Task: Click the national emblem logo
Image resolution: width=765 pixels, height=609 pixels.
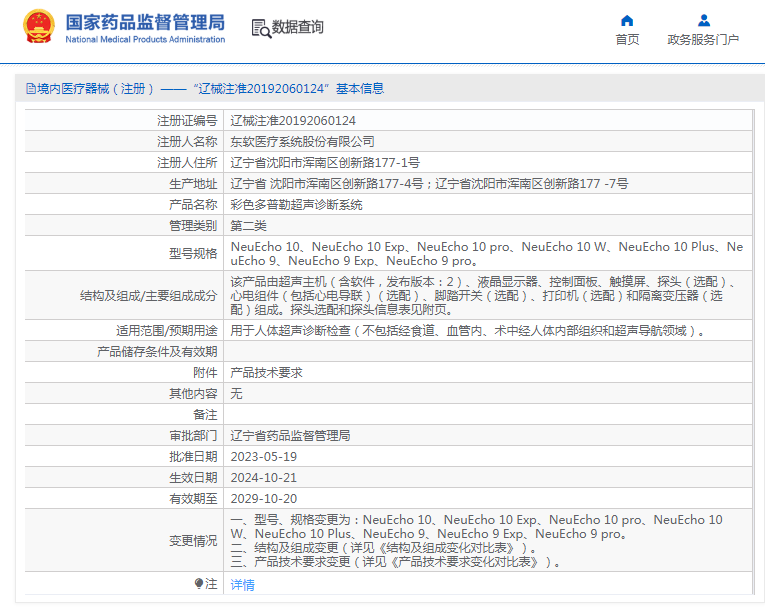Action: pyautogui.click(x=39, y=27)
